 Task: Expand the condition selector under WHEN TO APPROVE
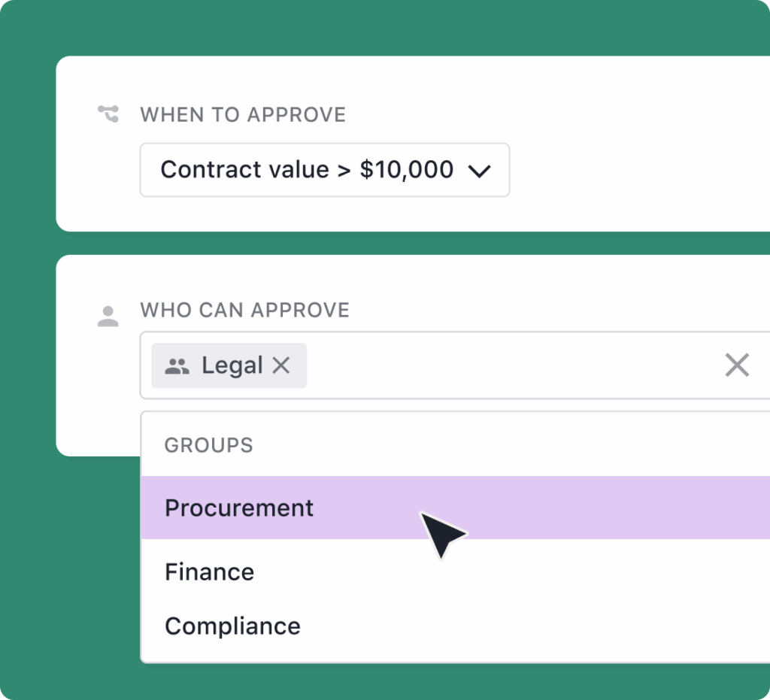(325, 170)
